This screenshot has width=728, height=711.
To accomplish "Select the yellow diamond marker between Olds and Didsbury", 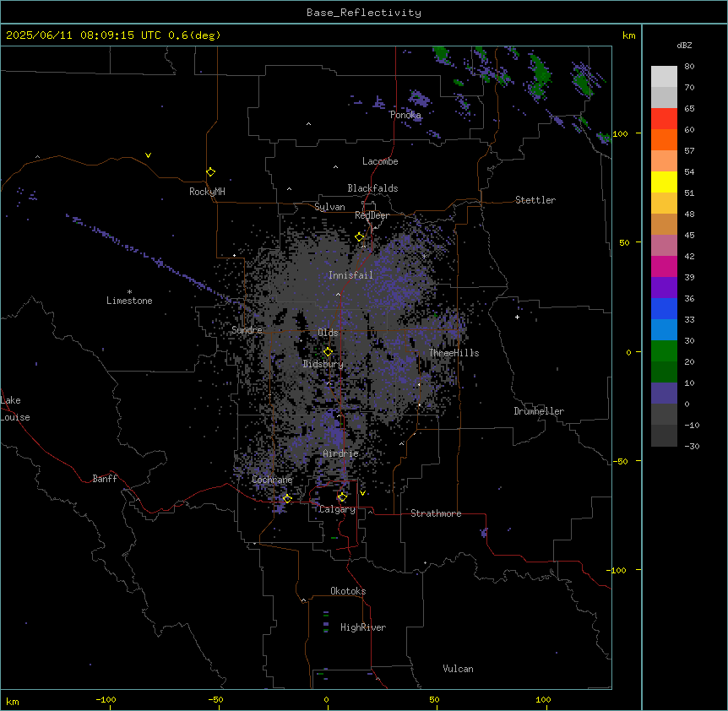I will click(x=328, y=352).
